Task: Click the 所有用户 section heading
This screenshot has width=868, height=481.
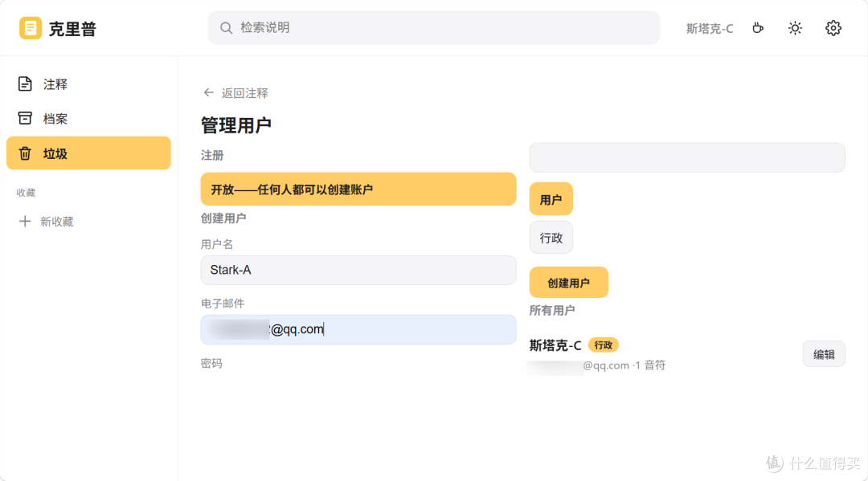Action: pyautogui.click(x=552, y=311)
